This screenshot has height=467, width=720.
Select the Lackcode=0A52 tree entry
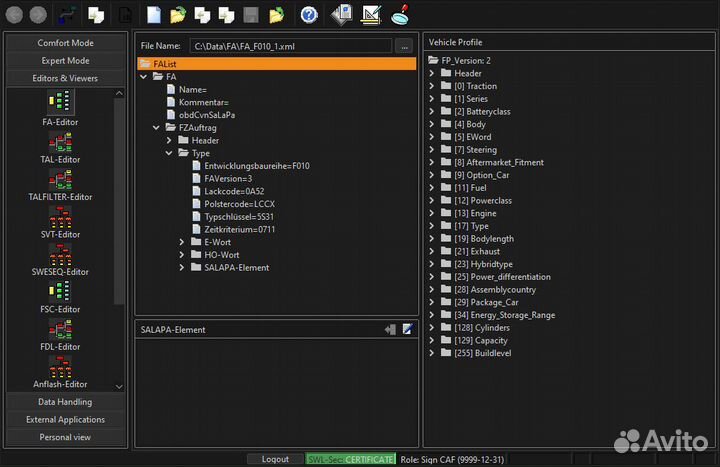click(x=233, y=191)
